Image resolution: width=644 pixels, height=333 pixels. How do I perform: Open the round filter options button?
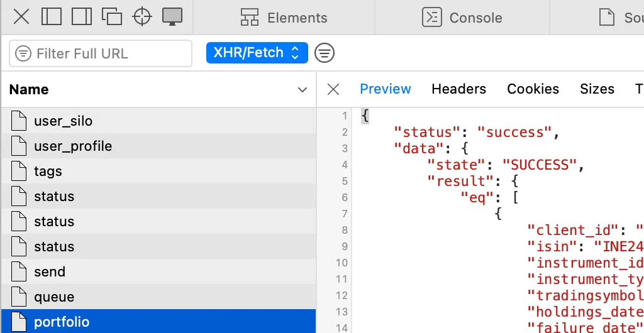[x=325, y=53]
